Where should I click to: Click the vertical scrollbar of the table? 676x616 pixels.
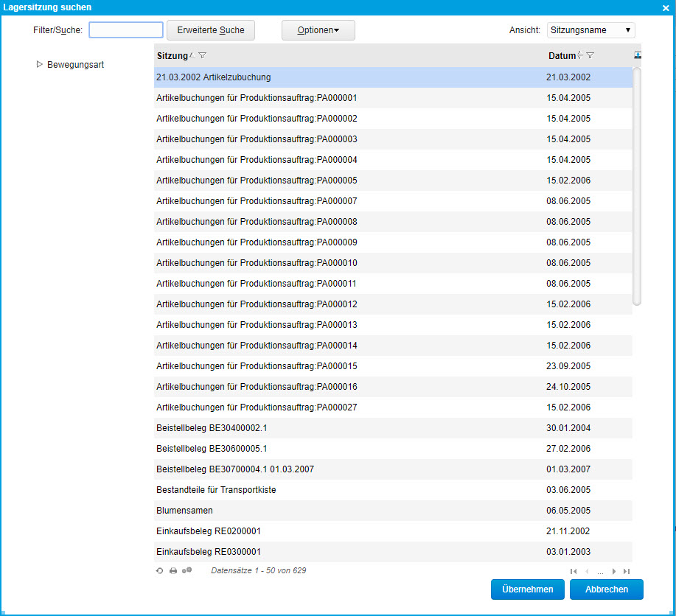637,184
